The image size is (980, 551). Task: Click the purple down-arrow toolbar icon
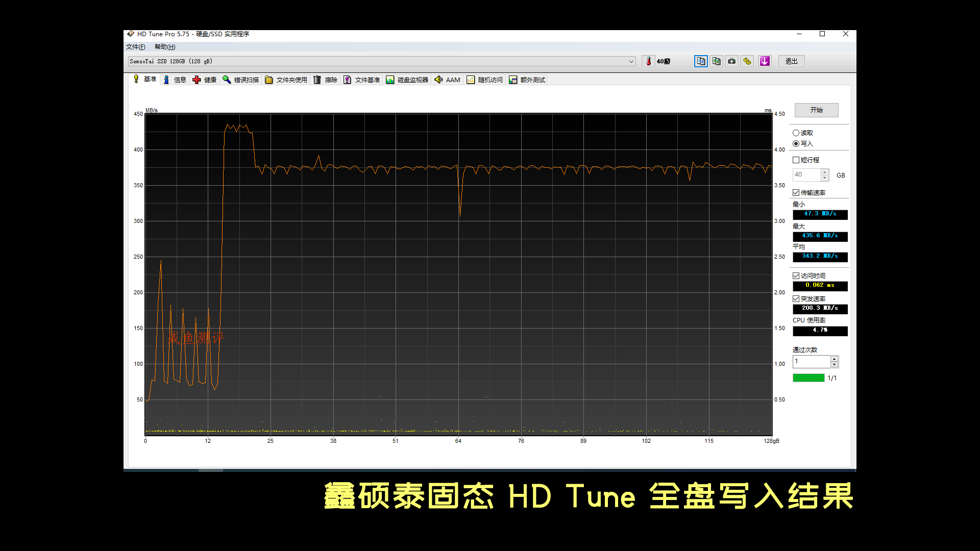click(765, 61)
